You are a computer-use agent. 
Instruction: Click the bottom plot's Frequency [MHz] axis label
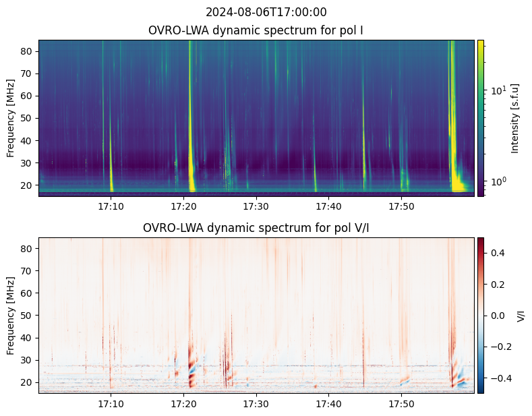pos(11,315)
